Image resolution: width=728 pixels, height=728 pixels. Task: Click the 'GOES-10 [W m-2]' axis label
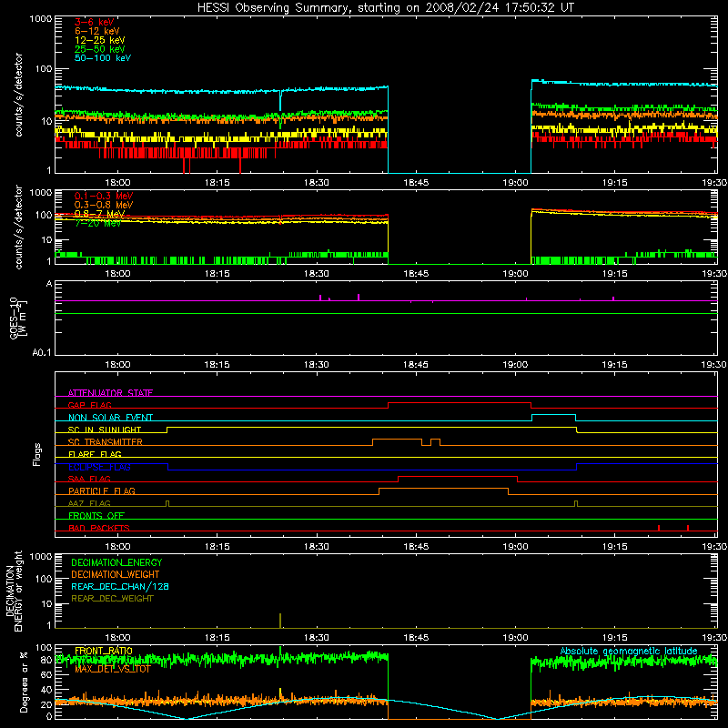pyautogui.click(x=18, y=318)
